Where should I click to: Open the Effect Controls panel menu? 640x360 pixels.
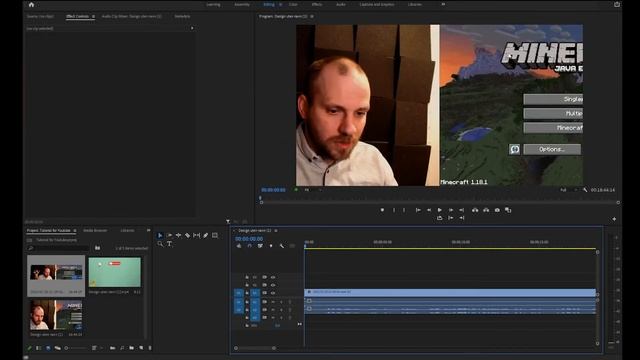coord(93,16)
